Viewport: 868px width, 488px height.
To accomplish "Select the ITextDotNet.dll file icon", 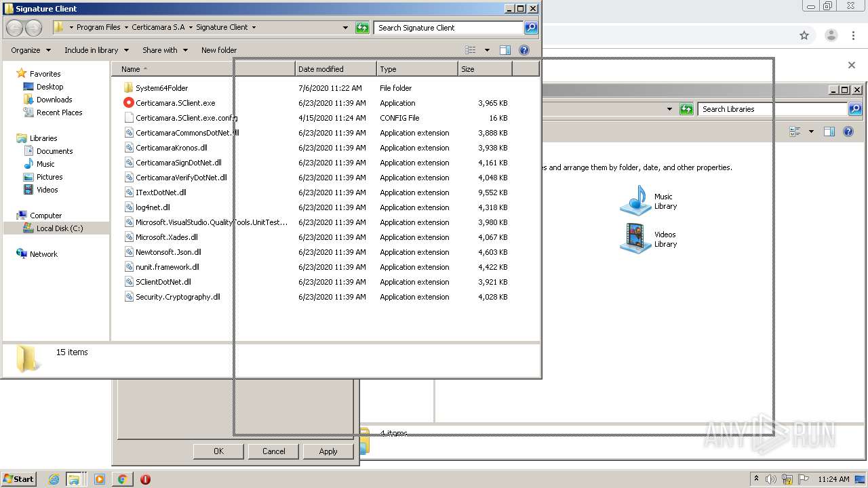I will (129, 192).
